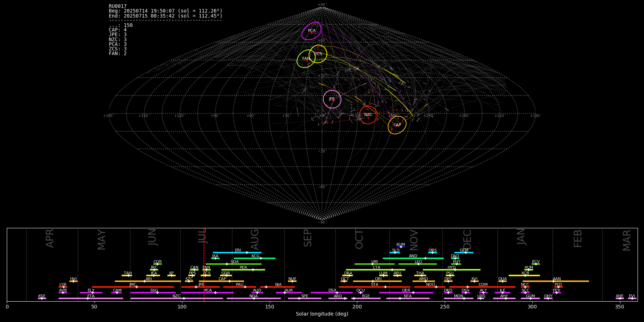Viewport: 644px width, 322px height.
Task: Select the pink JPE radiant circle
Action: [x=332, y=99]
